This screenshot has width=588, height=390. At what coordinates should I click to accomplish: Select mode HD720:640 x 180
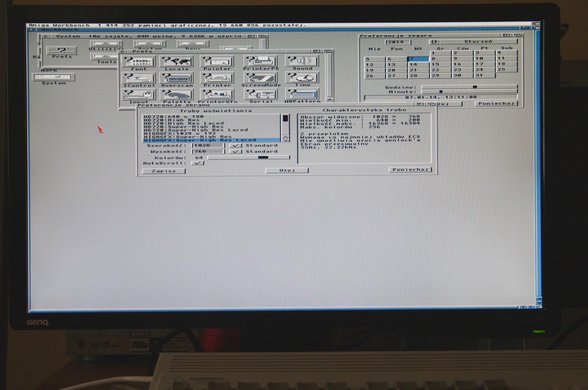[x=211, y=117]
